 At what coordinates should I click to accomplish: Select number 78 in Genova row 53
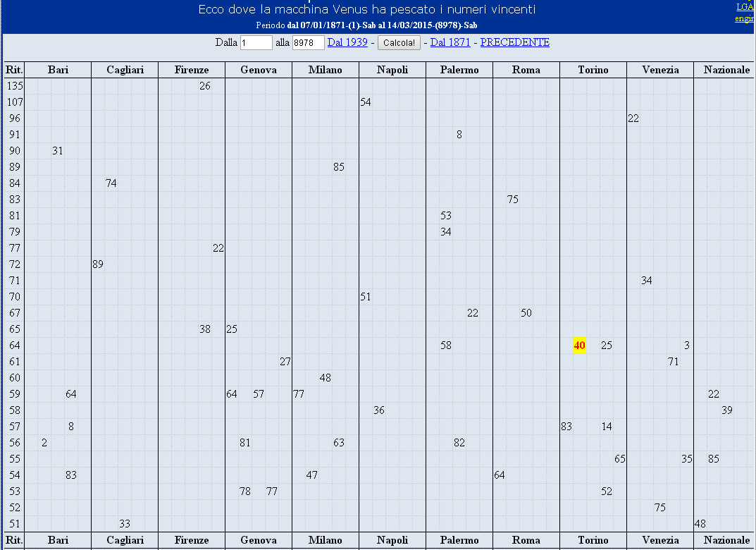coord(245,491)
